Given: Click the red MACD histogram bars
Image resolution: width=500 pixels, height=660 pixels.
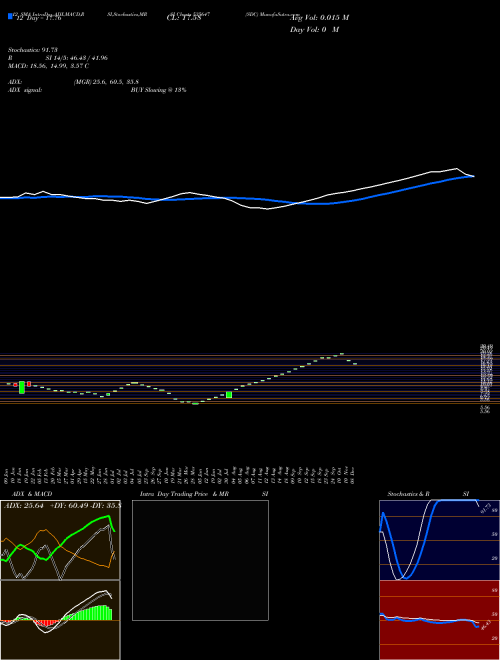Looking at the screenshot, I should point(44,623).
